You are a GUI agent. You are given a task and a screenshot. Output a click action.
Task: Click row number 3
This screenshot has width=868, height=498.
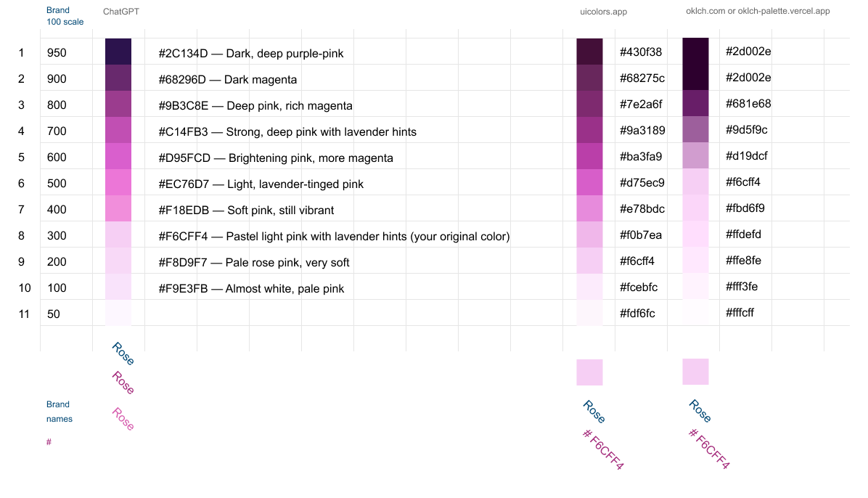point(22,105)
